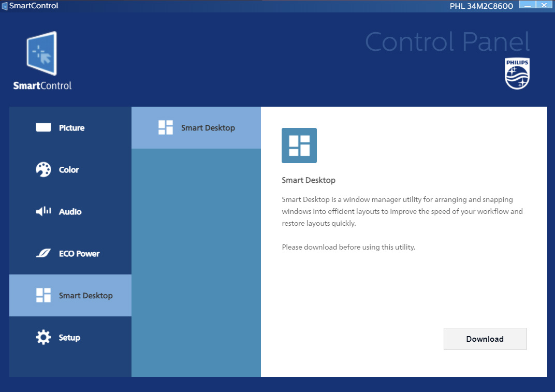Click the Smart Desktop heading in content pane
555x392 pixels.
coord(309,180)
